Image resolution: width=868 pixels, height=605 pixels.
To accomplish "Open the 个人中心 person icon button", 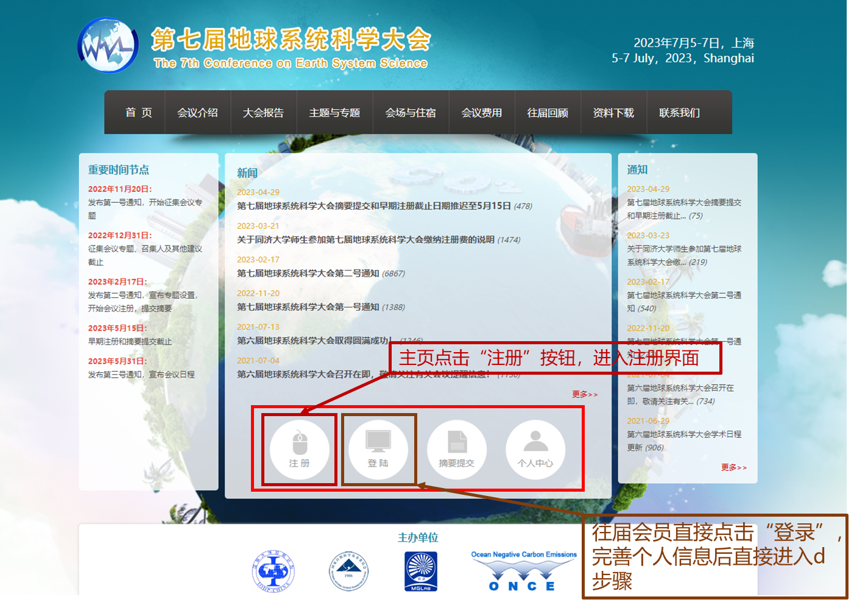I will [535, 450].
